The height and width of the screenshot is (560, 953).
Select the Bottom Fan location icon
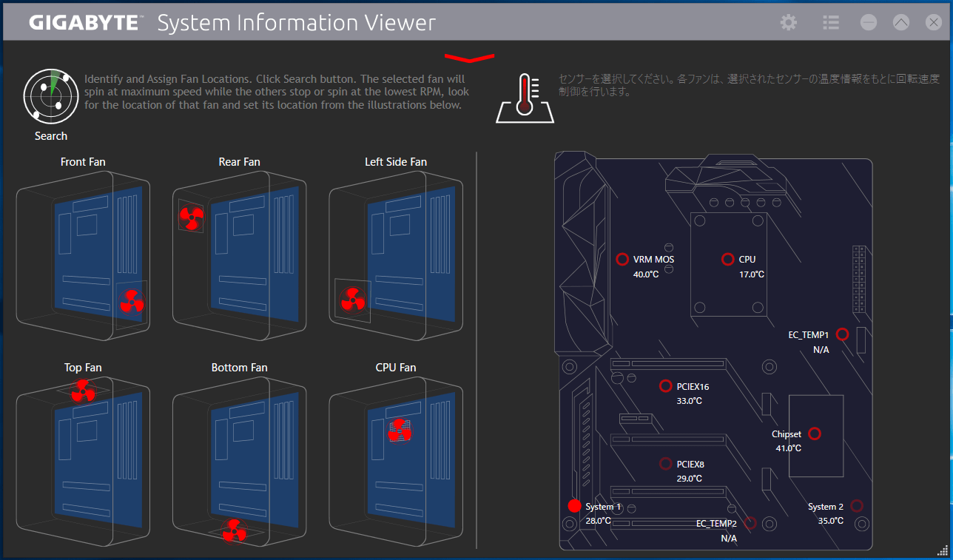pyautogui.click(x=235, y=530)
